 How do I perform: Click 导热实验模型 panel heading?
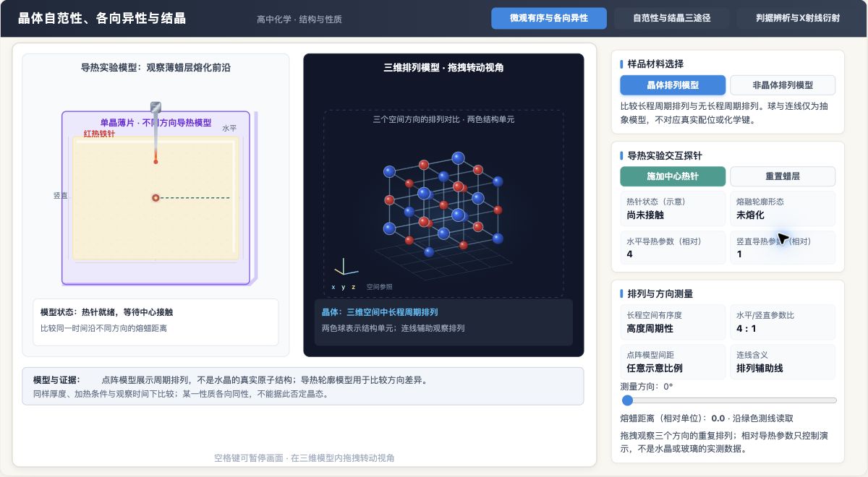156,67
